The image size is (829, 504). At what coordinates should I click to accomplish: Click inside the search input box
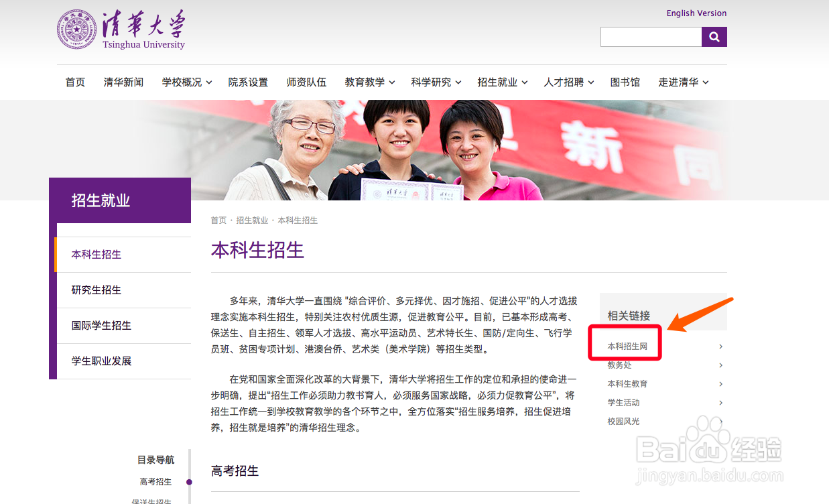point(650,37)
